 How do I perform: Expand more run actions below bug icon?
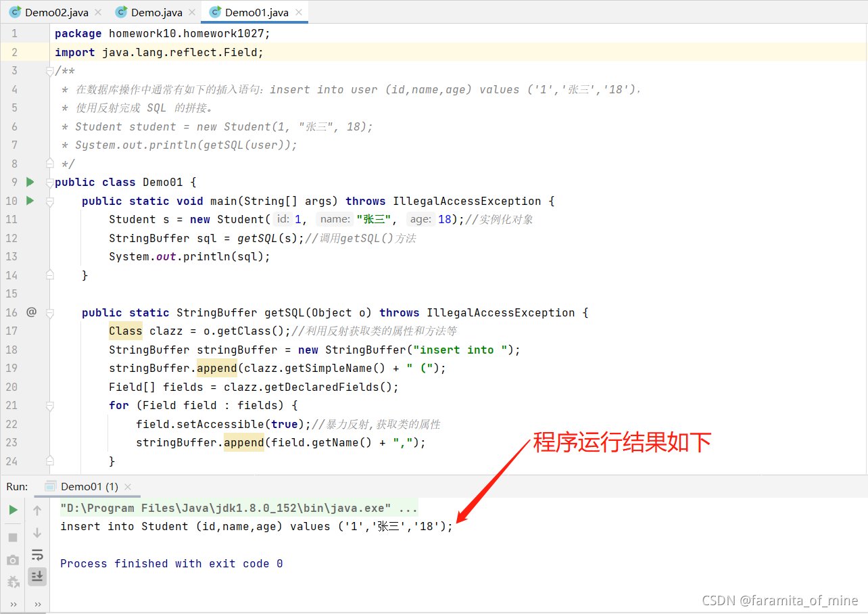[x=13, y=604]
